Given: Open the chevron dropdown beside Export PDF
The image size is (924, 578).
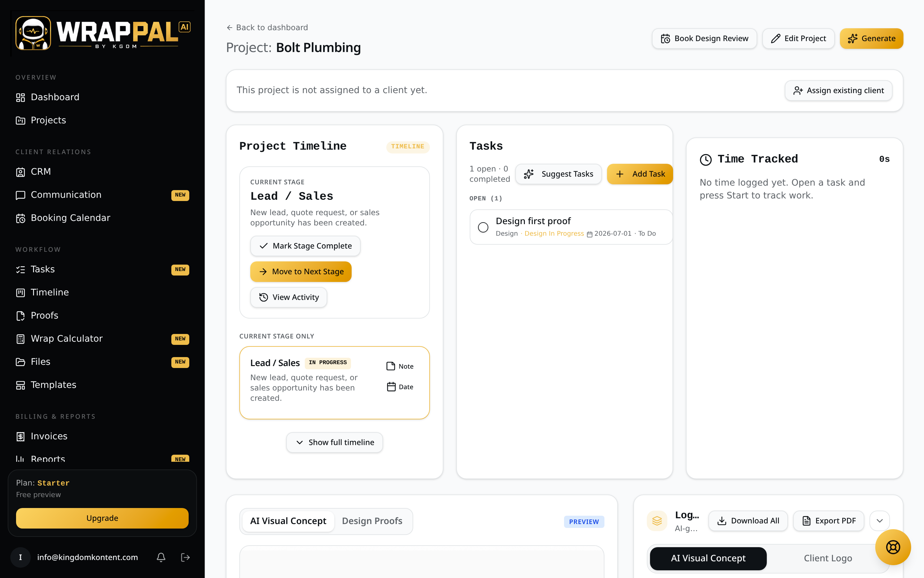Looking at the screenshot, I should tap(880, 521).
